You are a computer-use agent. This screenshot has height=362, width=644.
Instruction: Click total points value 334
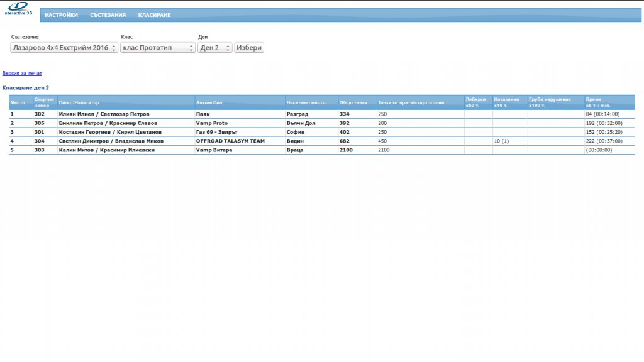[x=344, y=114]
